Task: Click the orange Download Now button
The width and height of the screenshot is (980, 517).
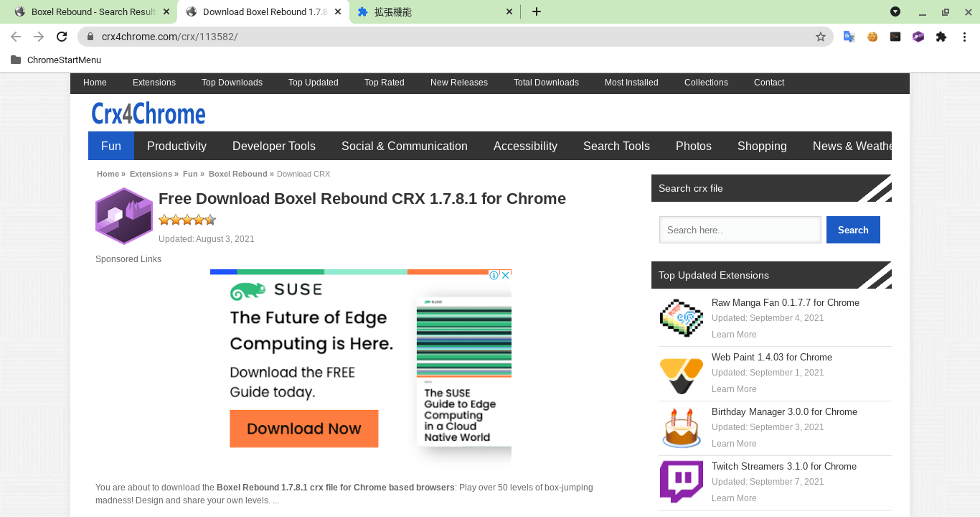Action: [x=303, y=429]
